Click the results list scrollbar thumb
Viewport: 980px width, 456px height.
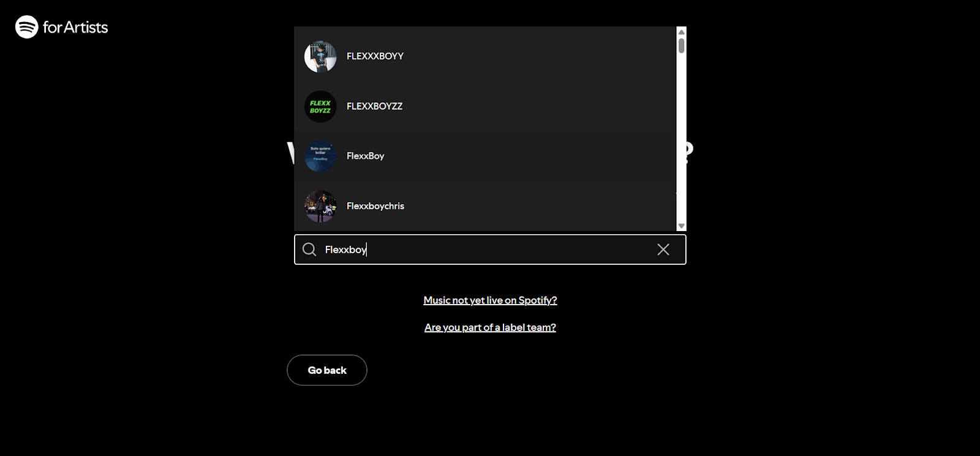(x=681, y=46)
